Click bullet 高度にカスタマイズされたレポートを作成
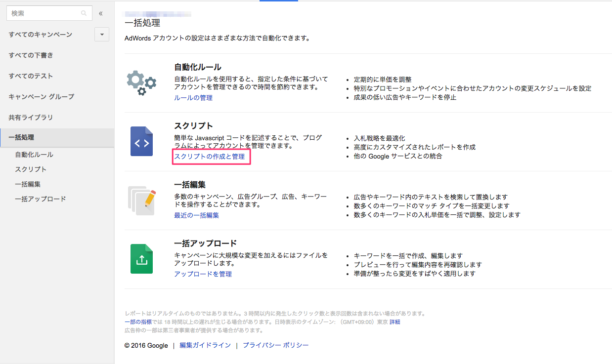The height and width of the screenshot is (364, 612). [x=415, y=147]
